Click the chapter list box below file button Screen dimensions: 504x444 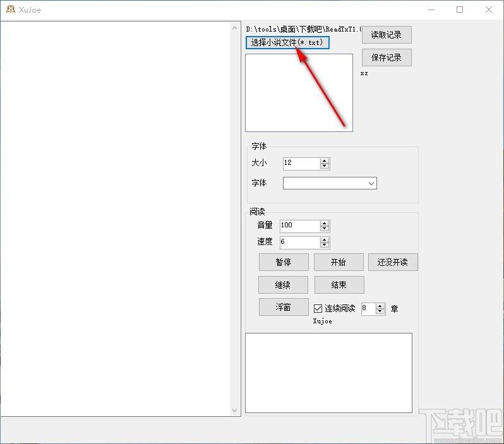(x=299, y=93)
